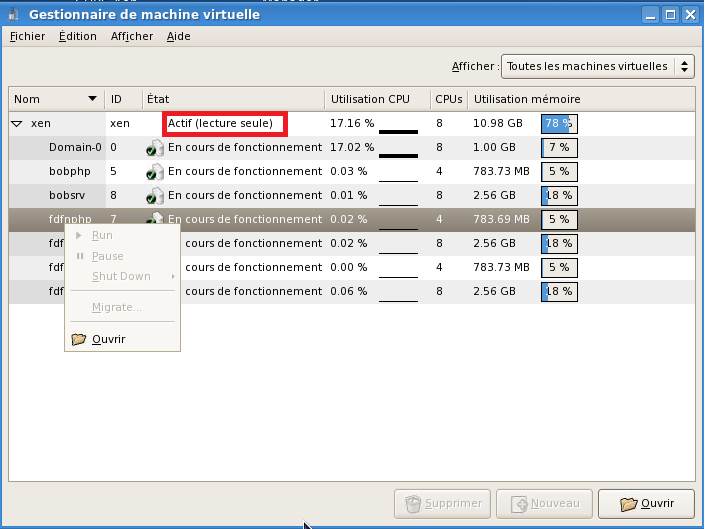Select Ouvrir in the context menu

pos(108,339)
